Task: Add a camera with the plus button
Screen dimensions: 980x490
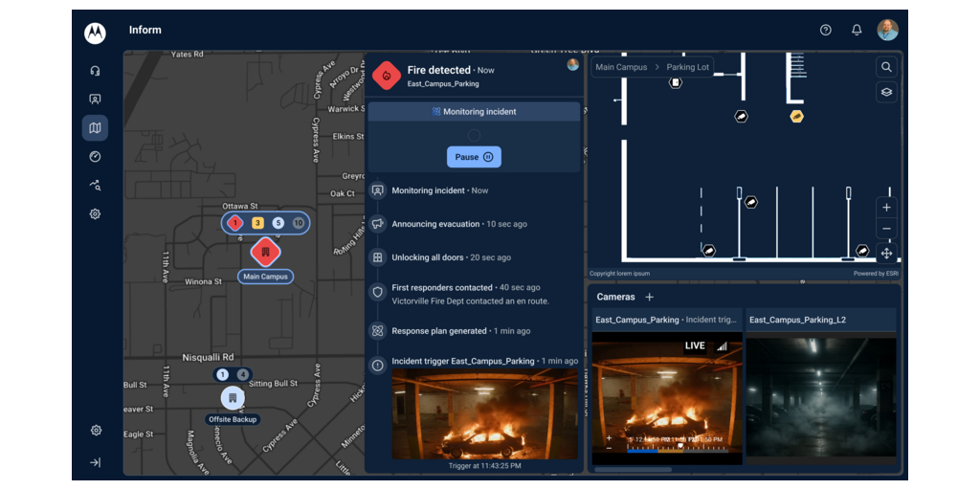Action: [650, 298]
